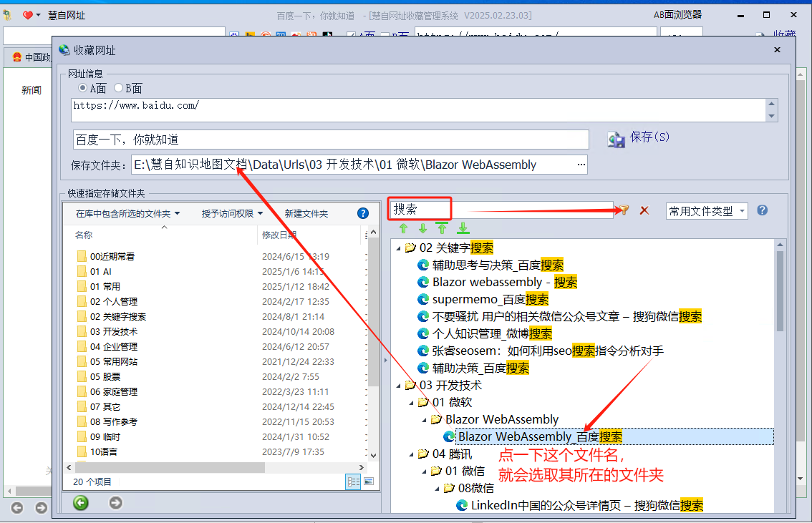
Task: Select tree item 个人知识管理_微博搜索
Action: click(492, 333)
